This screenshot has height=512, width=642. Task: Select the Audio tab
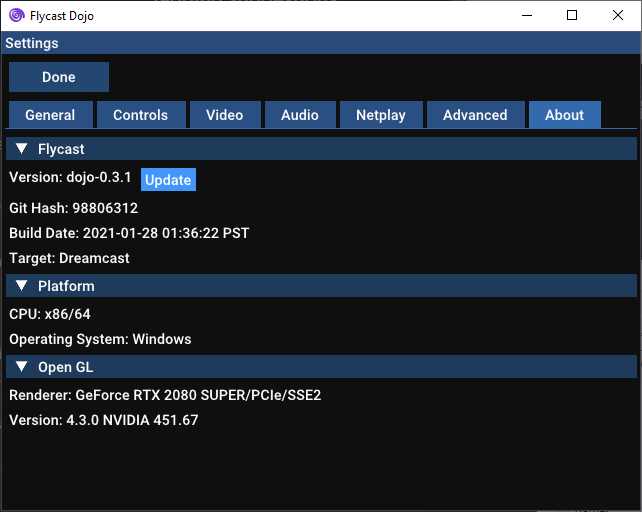(x=300, y=115)
